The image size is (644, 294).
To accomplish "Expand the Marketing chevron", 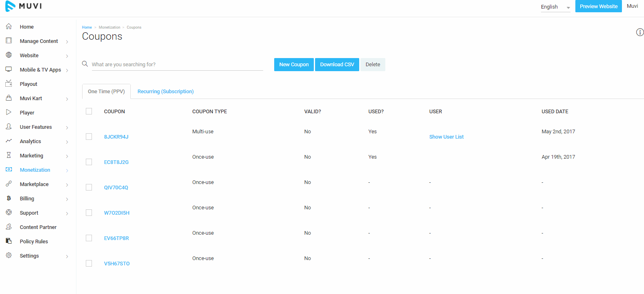I will 67,156.
